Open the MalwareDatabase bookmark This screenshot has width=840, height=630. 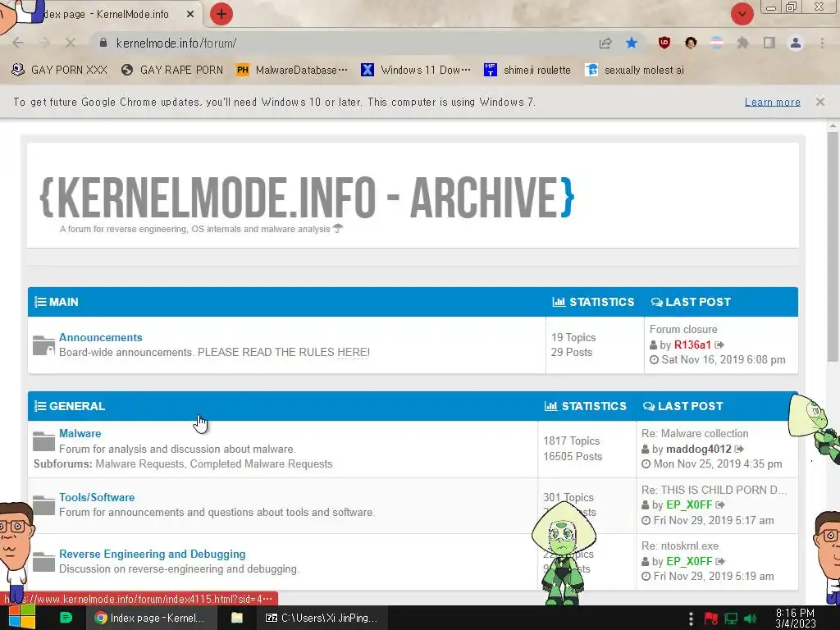(x=291, y=71)
